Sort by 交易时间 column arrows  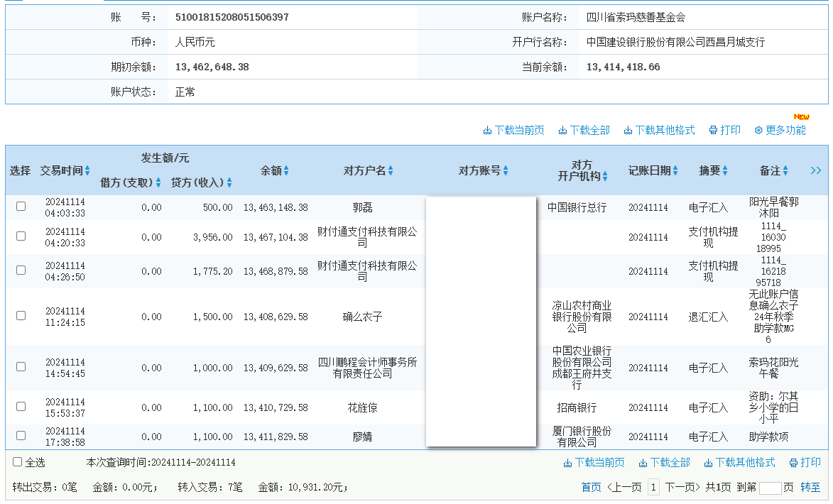pos(87,170)
